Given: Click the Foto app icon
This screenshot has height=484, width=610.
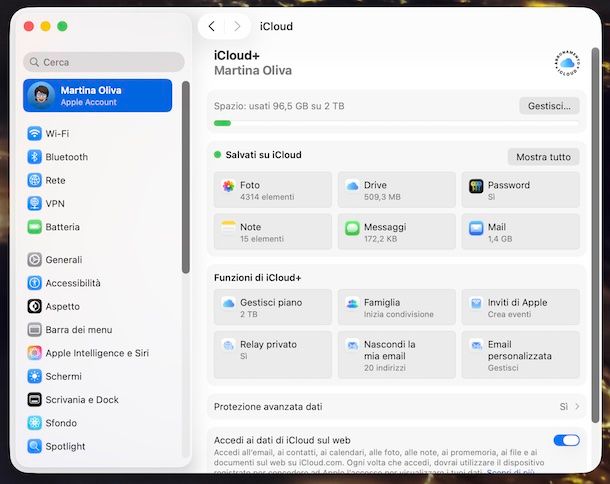Looking at the screenshot, I should click(x=228, y=186).
